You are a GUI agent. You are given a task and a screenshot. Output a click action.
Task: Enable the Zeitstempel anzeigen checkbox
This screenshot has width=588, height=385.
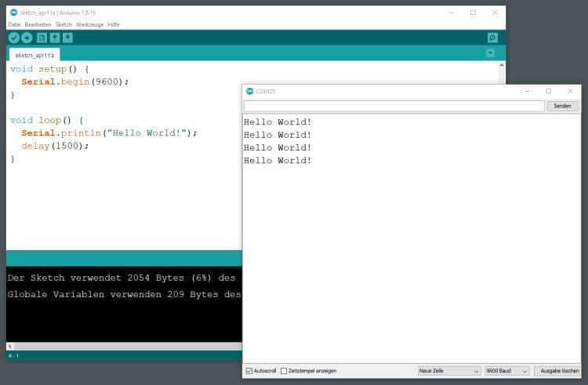pyautogui.click(x=284, y=371)
